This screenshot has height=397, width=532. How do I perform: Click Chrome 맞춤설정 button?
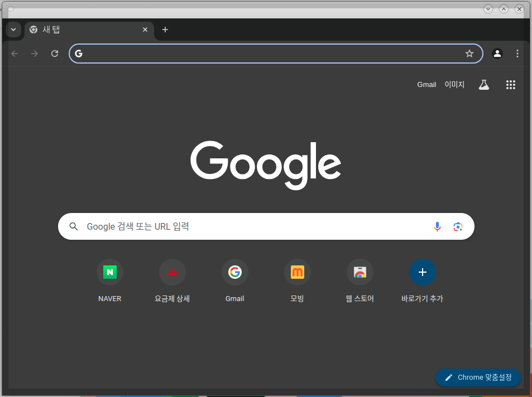478,377
